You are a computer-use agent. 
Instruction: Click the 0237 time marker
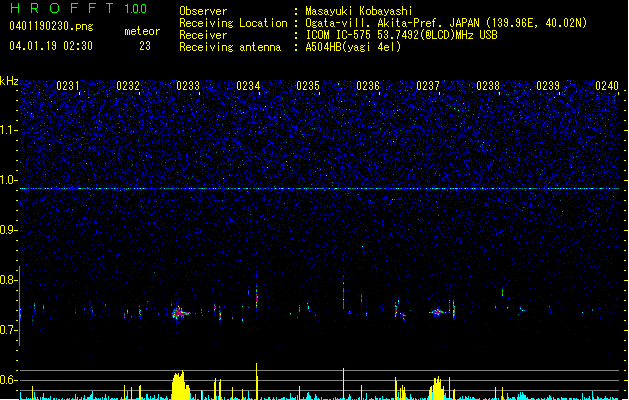click(428, 86)
